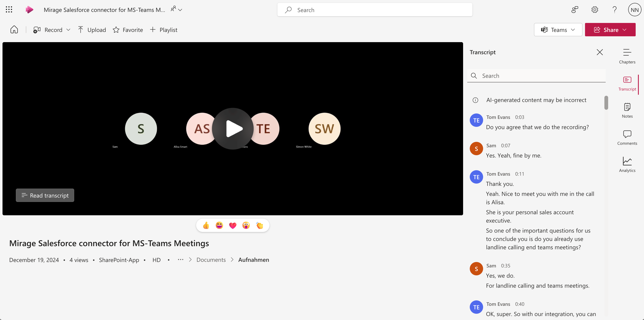
Task: Click the transcript panel scrollbar thumb
Action: (606, 103)
